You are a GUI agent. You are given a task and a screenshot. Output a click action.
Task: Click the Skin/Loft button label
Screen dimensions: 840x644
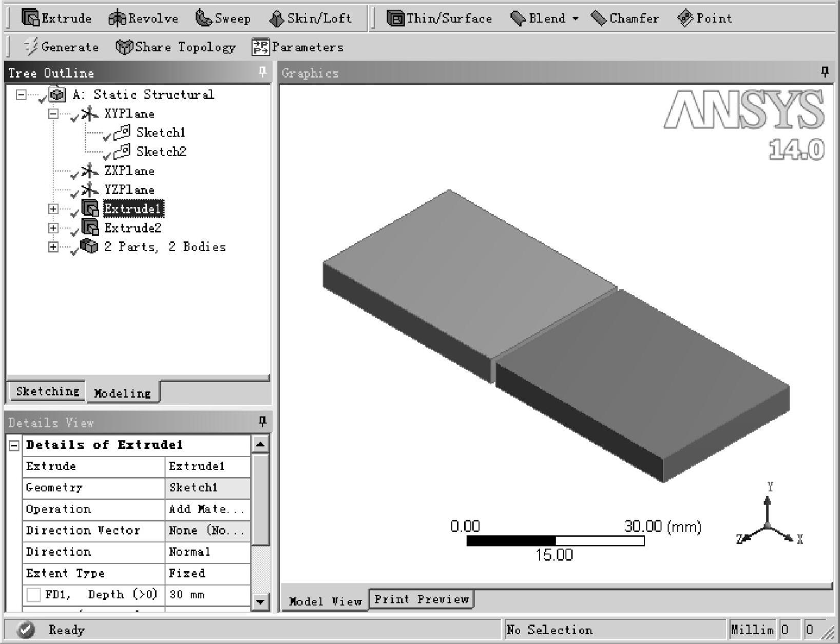(x=319, y=18)
